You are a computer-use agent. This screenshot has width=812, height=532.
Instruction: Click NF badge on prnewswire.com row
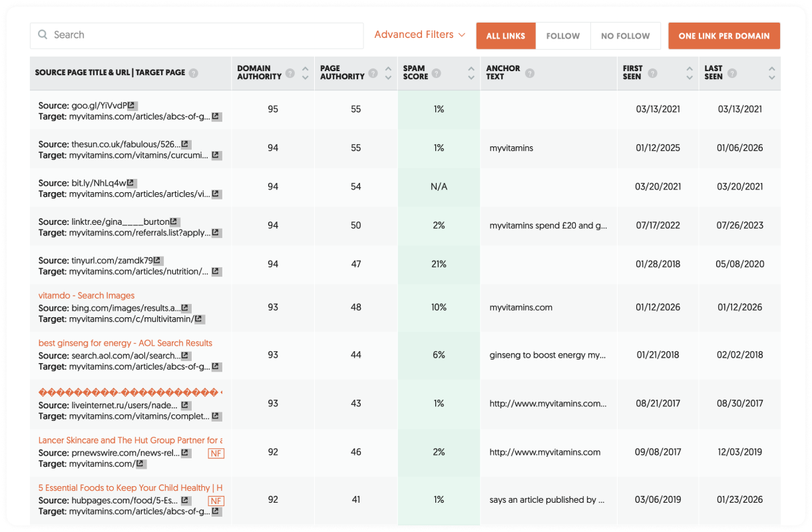(216, 454)
